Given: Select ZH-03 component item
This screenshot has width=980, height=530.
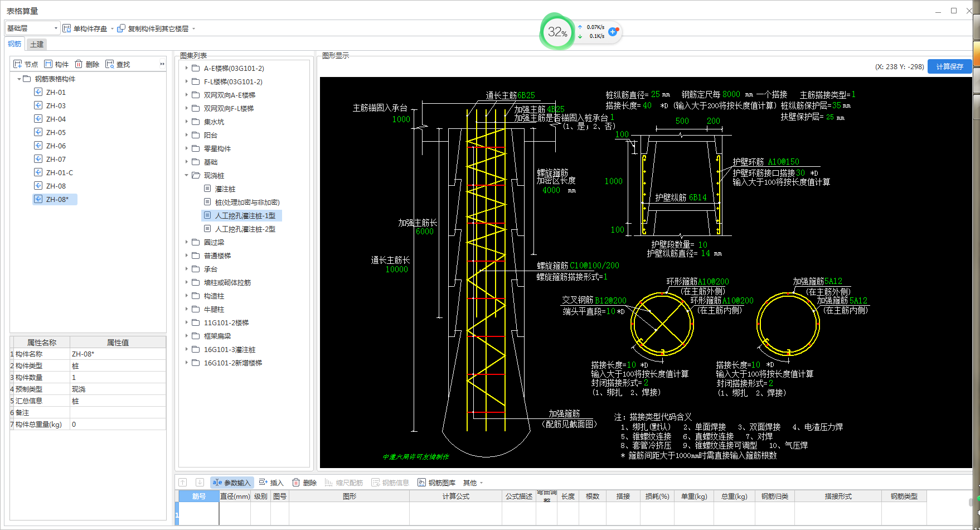Looking at the screenshot, I should [56, 106].
